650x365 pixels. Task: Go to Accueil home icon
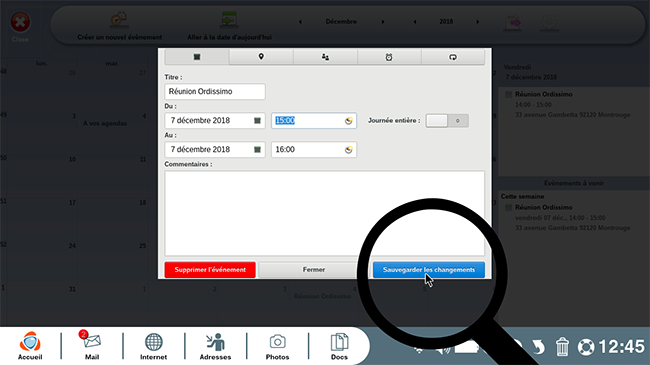pyautogui.click(x=30, y=346)
